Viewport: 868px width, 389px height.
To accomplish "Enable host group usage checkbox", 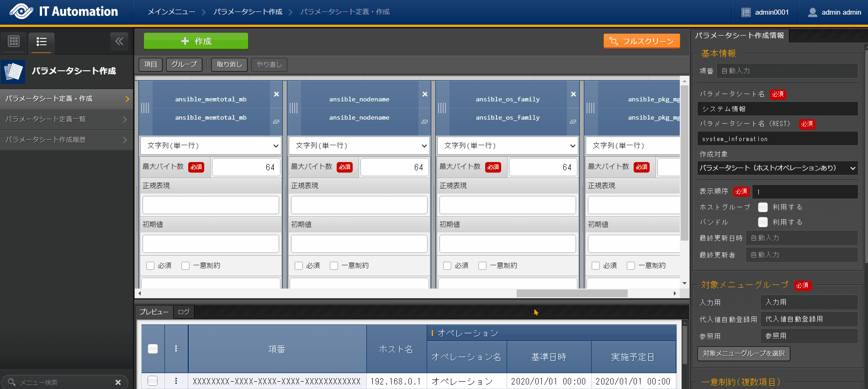I will [x=763, y=207].
